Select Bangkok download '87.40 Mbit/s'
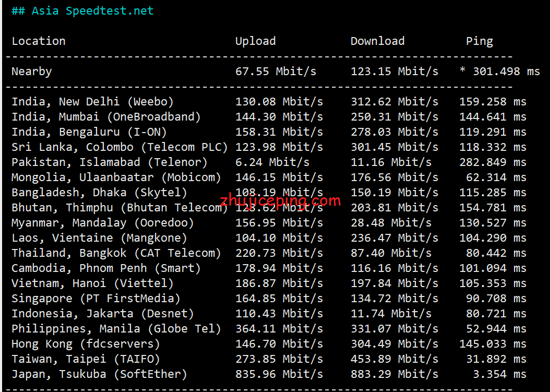550x392 pixels. coord(391,253)
